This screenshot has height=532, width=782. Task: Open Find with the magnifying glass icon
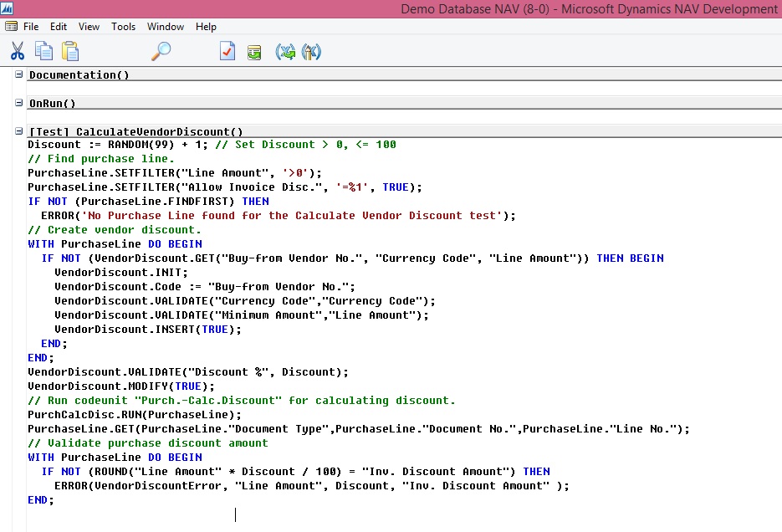pyautogui.click(x=161, y=52)
